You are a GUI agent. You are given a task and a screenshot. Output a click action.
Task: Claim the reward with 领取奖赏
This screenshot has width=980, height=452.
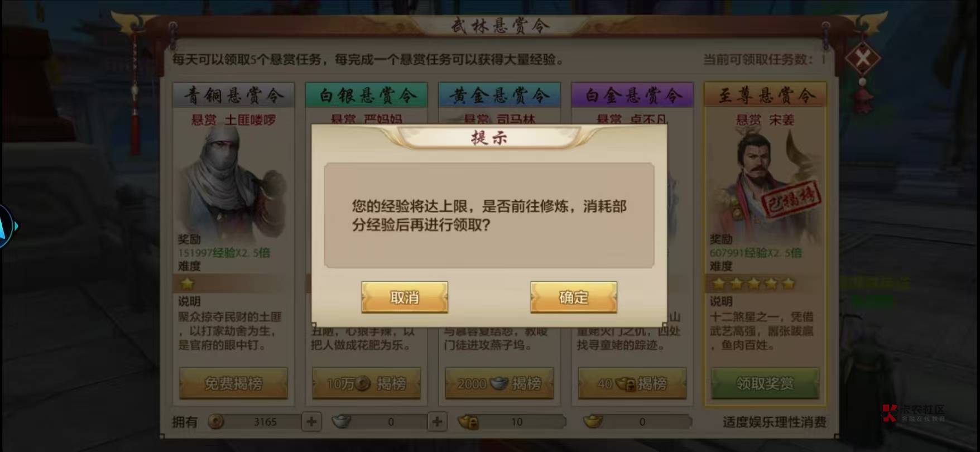[765, 383]
